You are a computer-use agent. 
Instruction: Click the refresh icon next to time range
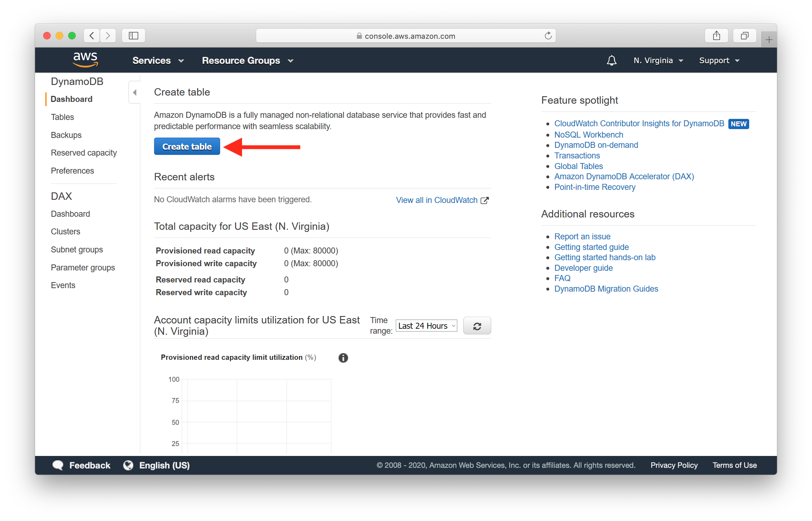(478, 326)
